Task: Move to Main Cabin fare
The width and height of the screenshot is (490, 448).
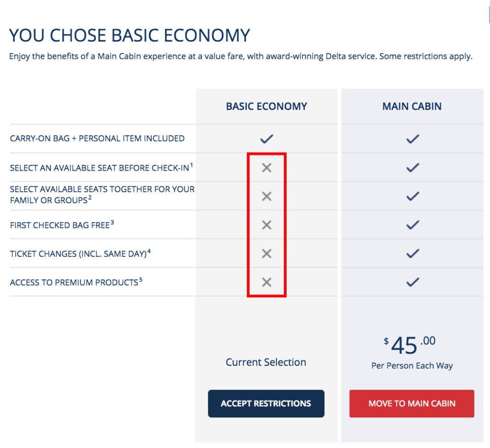Action: coord(412,404)
